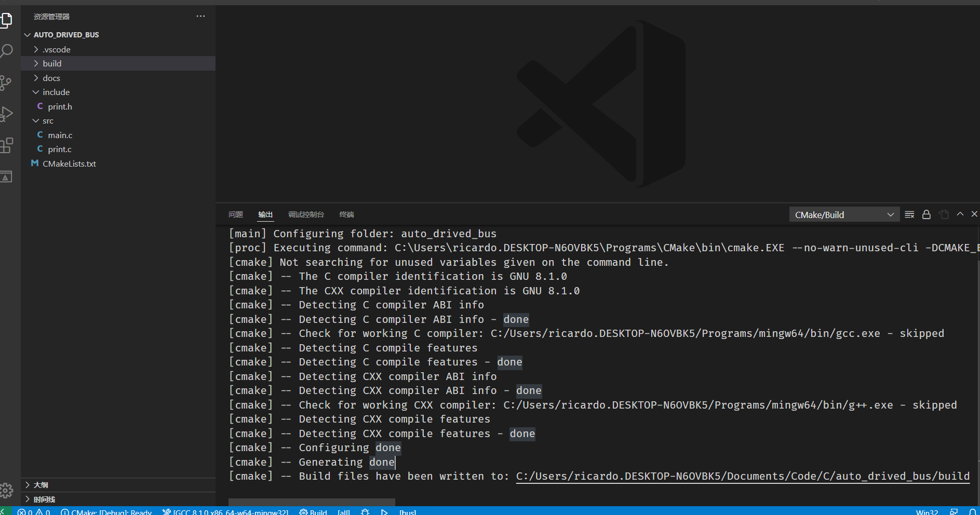The image size is (980, 515).
Task: Open the explorer more actions ellipsis
Action: point(200,17)
